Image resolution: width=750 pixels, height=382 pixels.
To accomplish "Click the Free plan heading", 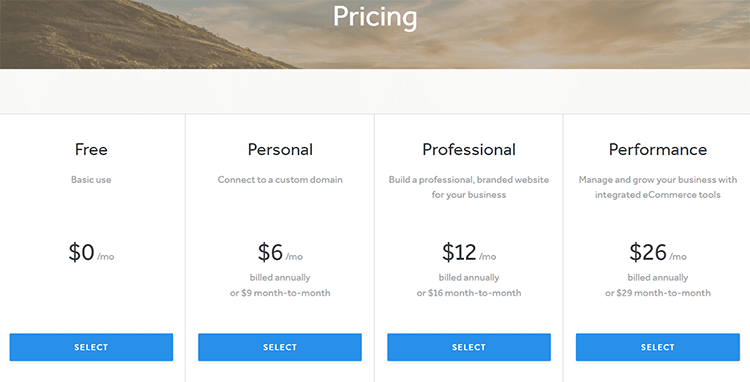I will (x=91, y=150).
